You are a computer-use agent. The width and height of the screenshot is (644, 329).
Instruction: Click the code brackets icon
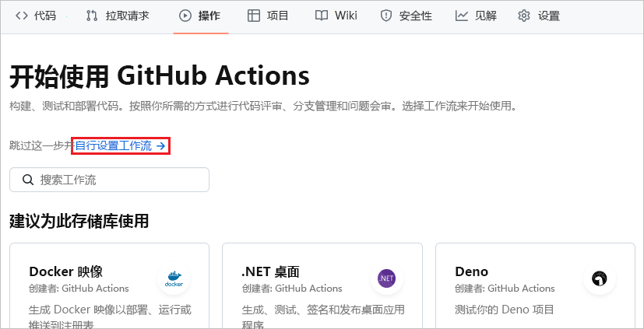pos(22,16)
